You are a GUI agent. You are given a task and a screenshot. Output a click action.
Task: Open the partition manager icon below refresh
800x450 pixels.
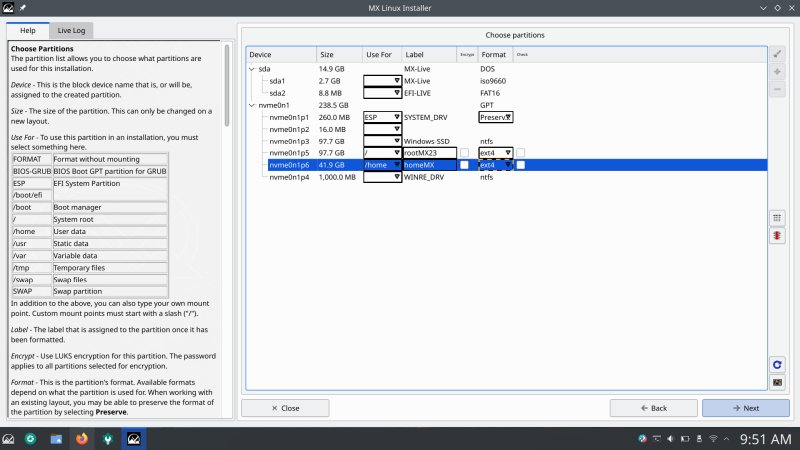click(777, 382)
